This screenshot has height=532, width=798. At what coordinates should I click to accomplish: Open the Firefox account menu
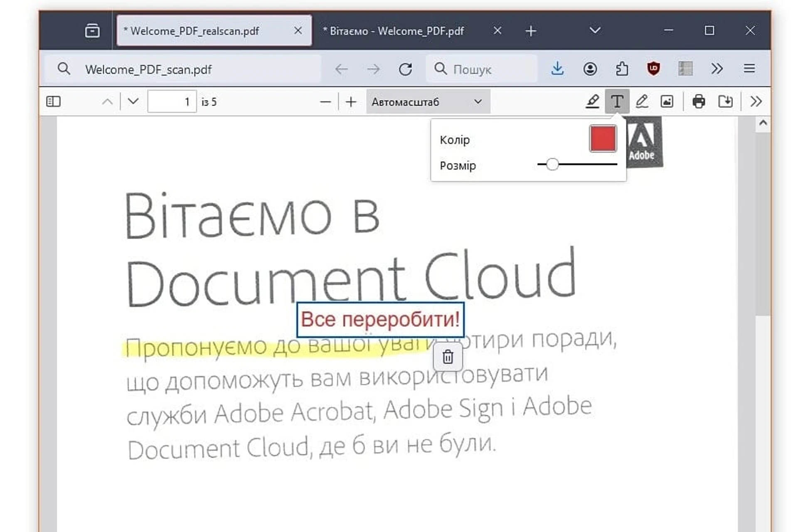tap(590, 69)
